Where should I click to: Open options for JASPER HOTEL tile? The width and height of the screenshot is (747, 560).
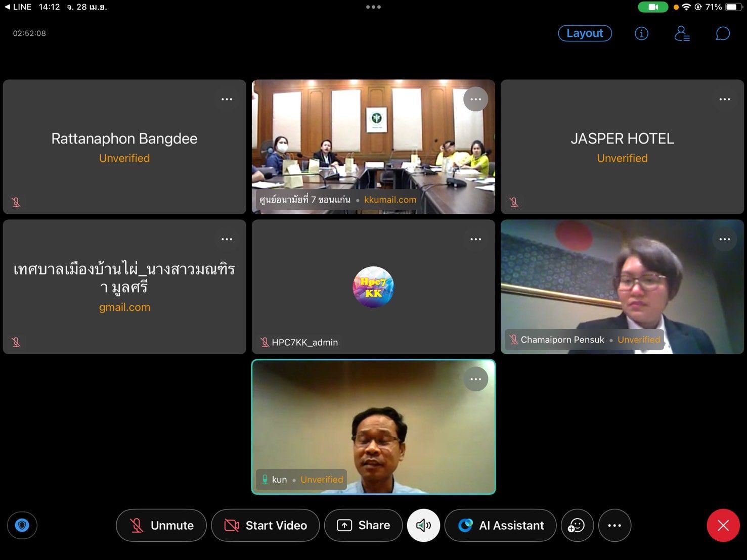click(x=725, y=99)
